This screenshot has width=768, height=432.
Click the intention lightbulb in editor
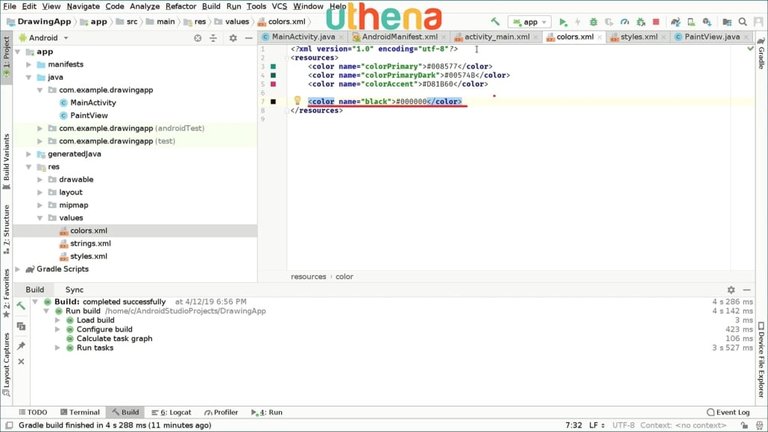(297, 101)
